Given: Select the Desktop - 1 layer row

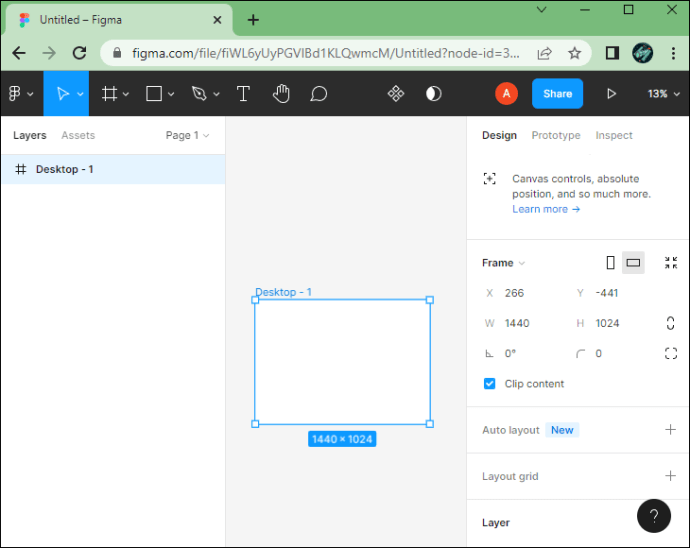Looking at the screenshot, I should [113, 169].
